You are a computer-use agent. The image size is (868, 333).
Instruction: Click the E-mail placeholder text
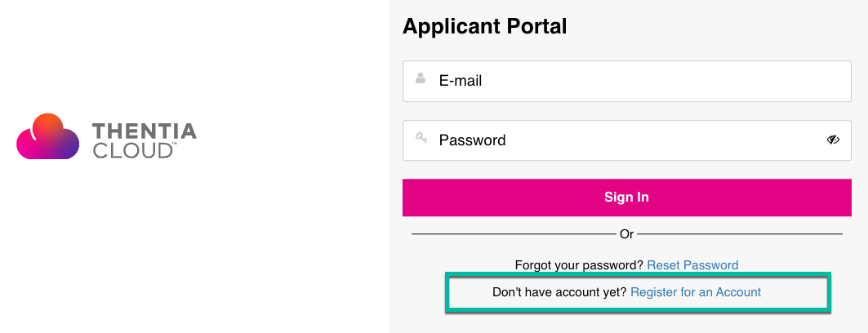[x=461, y=81]
